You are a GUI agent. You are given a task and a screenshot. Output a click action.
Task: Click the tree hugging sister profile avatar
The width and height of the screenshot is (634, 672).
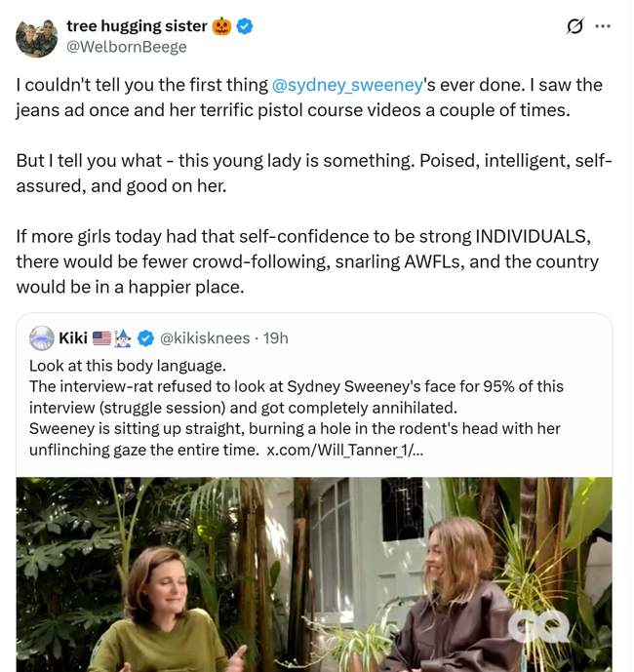(x=37, y=36)
